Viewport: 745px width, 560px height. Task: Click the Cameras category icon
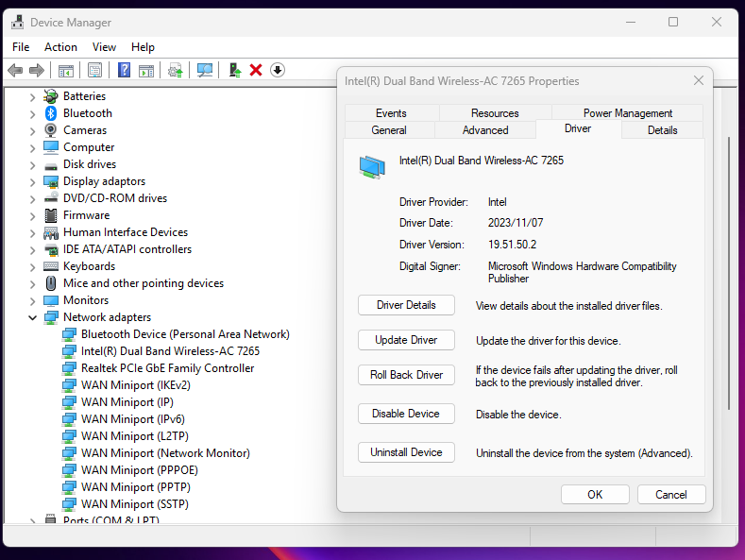(50, 129)
